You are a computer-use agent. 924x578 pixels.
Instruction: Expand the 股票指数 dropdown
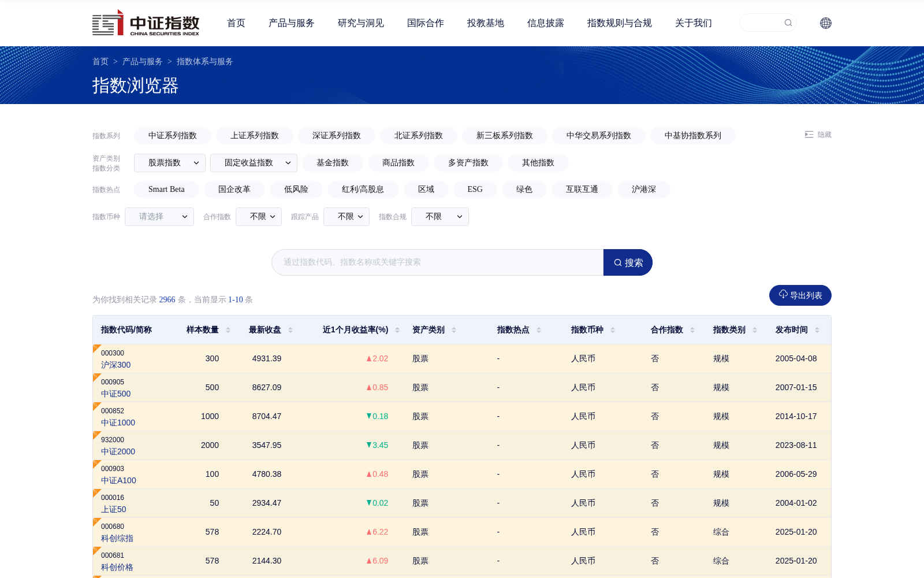coord(170,163)
